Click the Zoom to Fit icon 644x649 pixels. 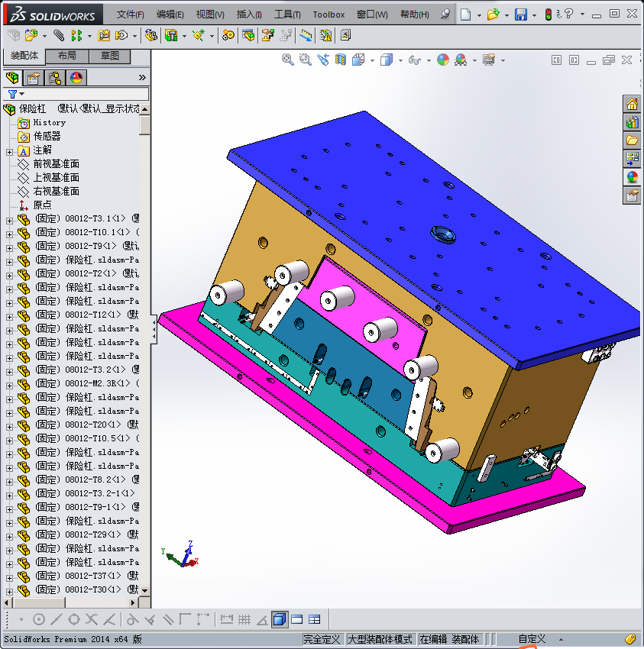[x=288, y=60]
